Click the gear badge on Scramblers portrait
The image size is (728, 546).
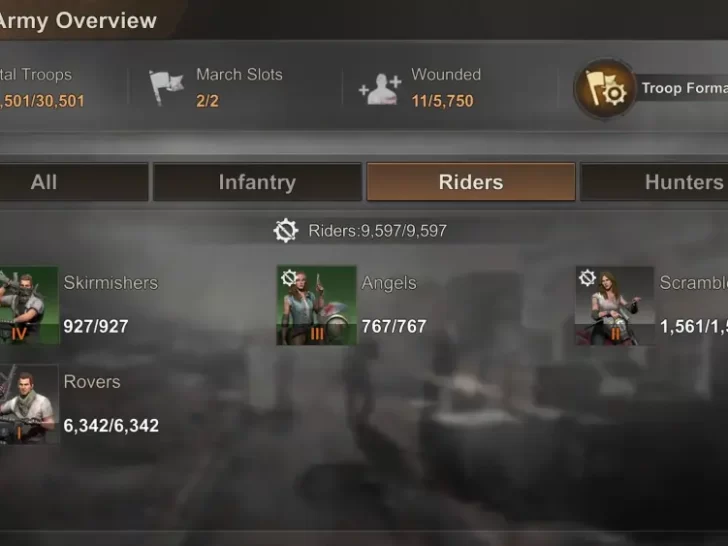pos(587,278)
